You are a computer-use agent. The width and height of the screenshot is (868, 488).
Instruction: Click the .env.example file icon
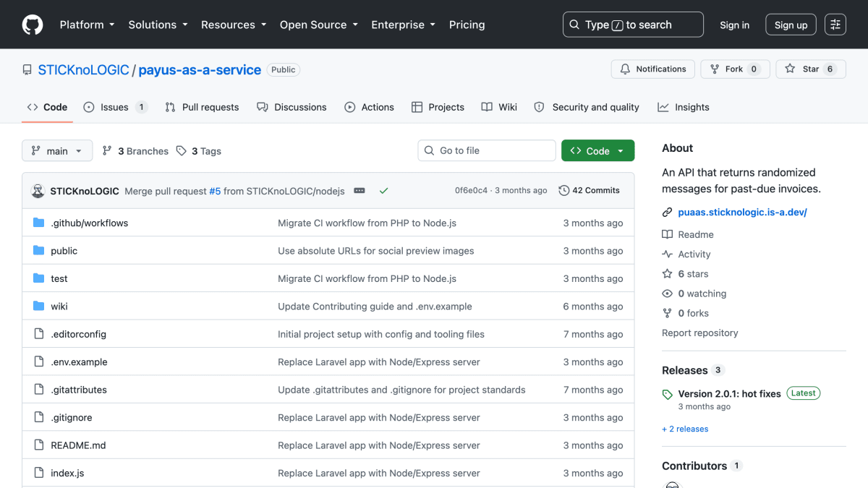click(39, 362)
